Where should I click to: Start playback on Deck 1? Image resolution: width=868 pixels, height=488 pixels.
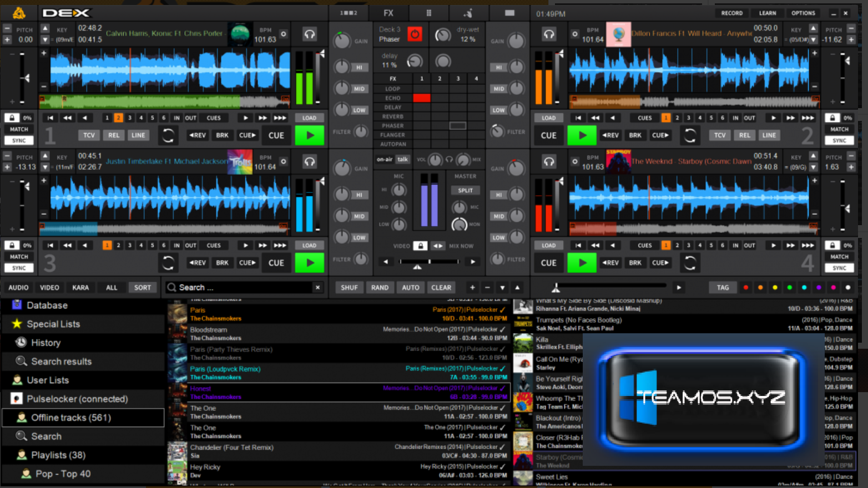[x=310, y=135]
